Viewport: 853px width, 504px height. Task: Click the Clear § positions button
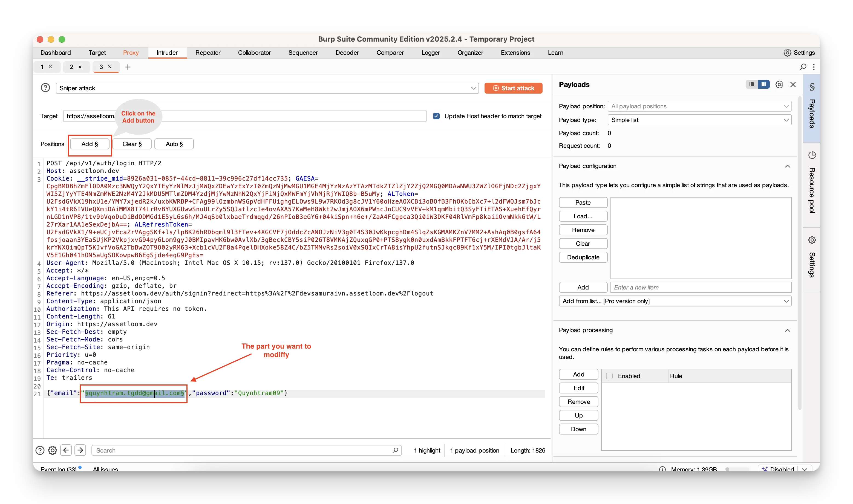coord(132,144)
